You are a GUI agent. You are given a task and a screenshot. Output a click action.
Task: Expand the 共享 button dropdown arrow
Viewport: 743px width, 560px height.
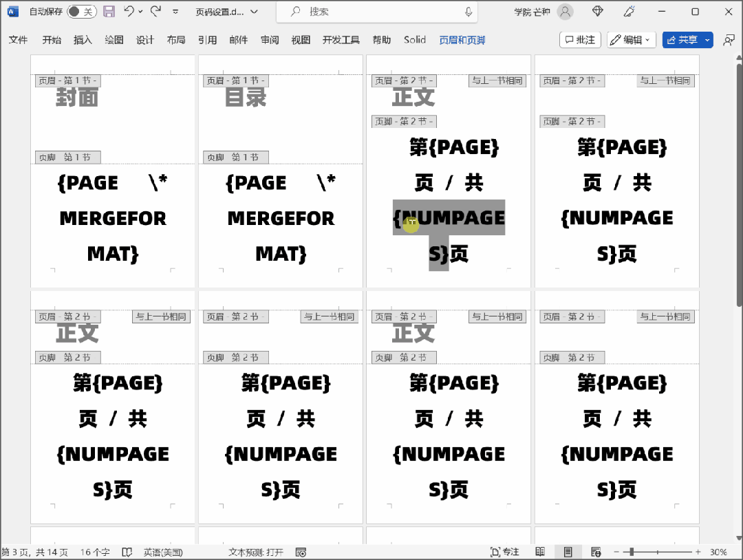click(x=707, y=40)
